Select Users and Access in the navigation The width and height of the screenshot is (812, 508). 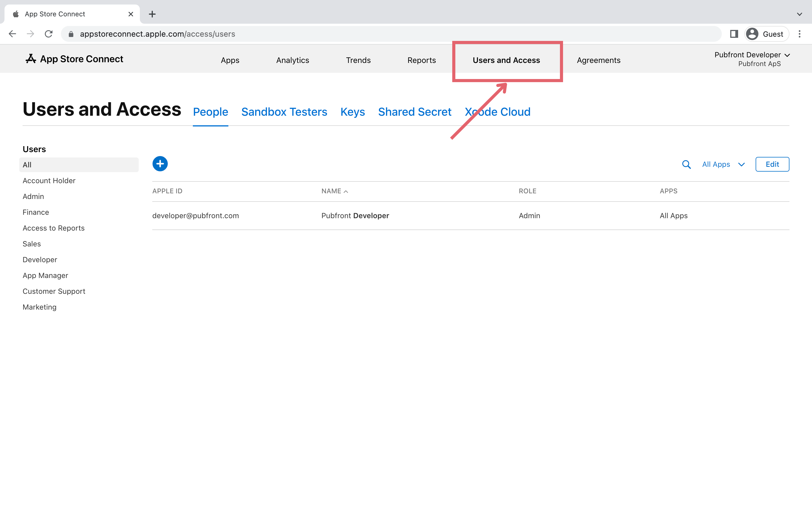click(506, 60)
